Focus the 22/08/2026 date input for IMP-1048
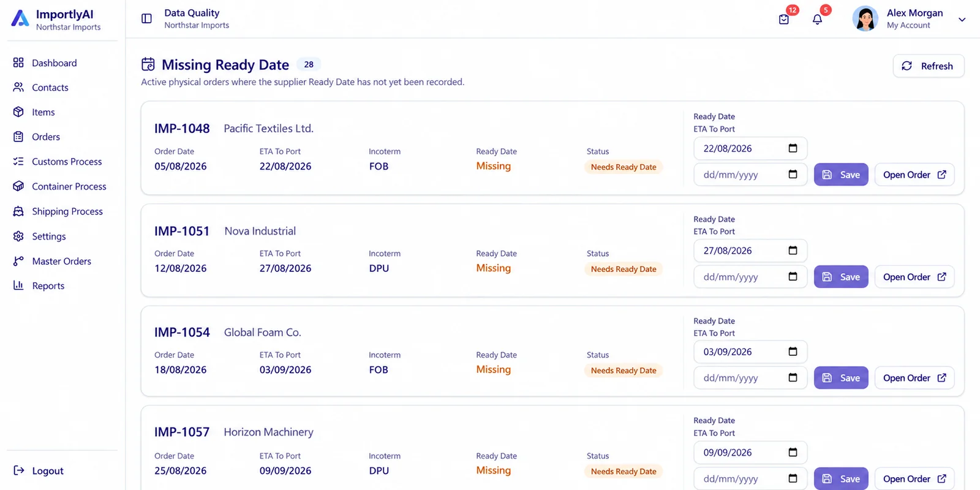The width and height of the screenshot is (980, 490). tap(750, 148)
